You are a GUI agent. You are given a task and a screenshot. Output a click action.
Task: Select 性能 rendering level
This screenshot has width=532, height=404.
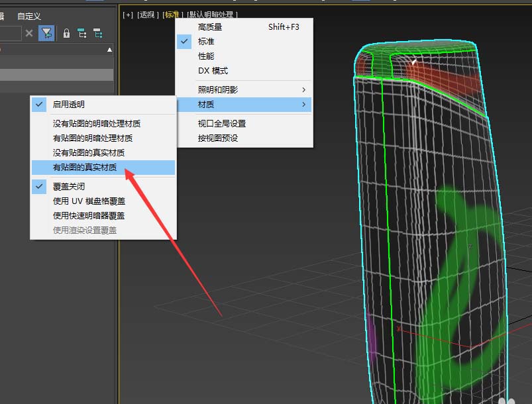[244, 56]
